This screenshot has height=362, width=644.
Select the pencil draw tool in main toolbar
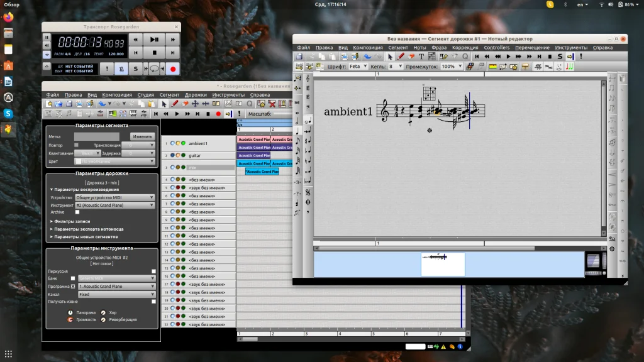point(175,104)
